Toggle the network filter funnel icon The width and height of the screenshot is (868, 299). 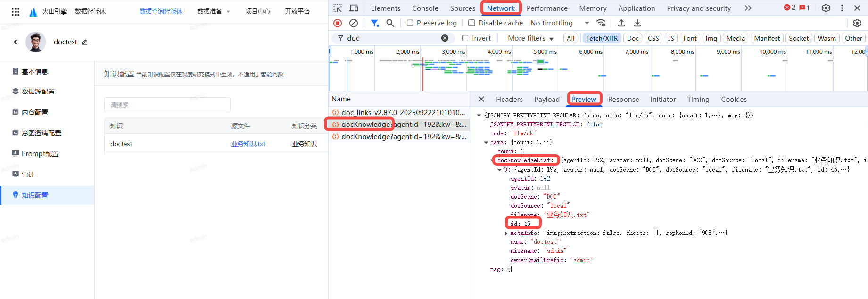pos(374,23)
